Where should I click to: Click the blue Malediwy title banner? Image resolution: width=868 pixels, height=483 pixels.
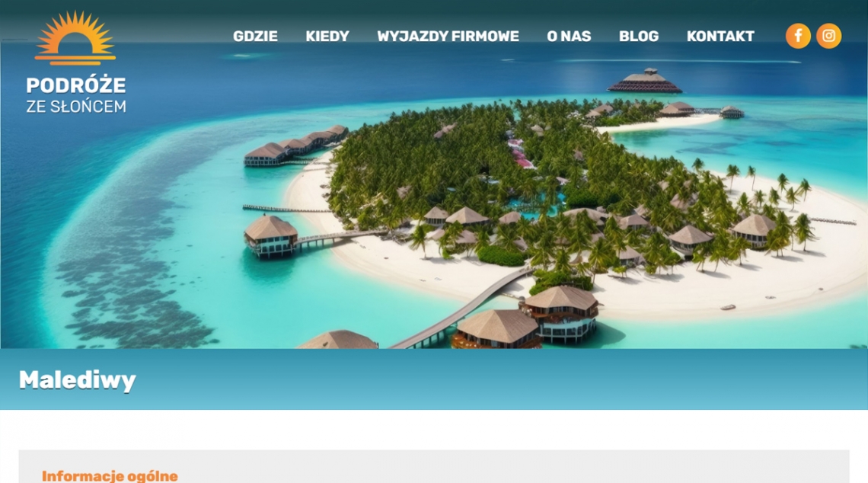[x=434, y=379]
